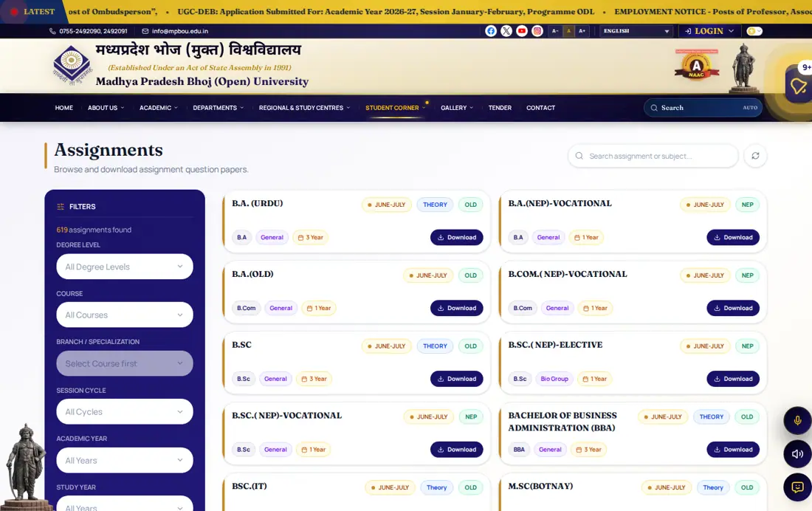Click the BBA tag on Bachelor of Business card
812x511 pixels.
(x=519, y=449)
